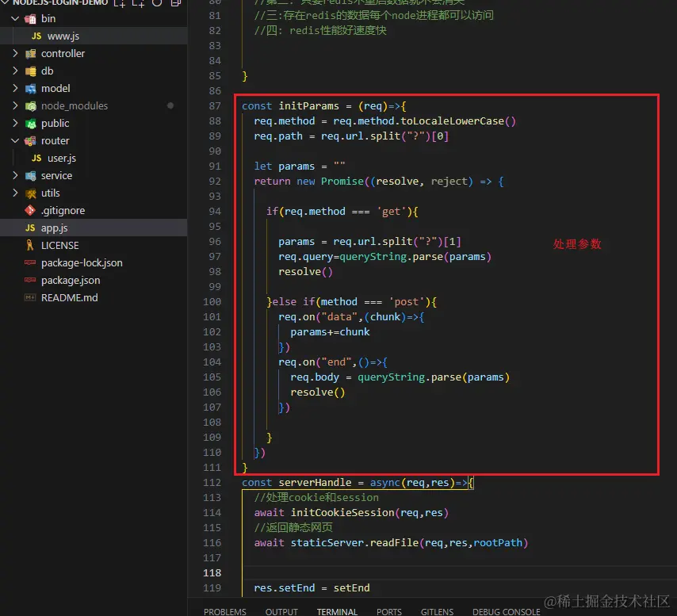The height and width of the screenshot is (616, 677).
Task: Click the bin folder icon
Action: pos(30,19)
